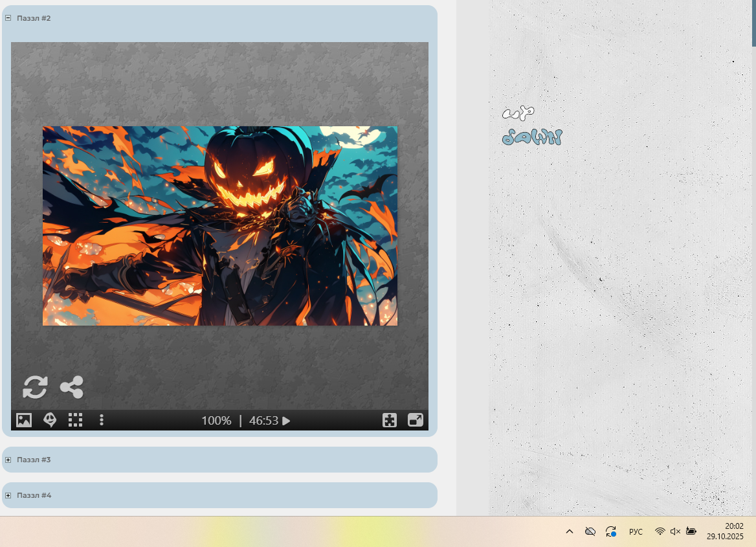Expand the Пазл #4 section

tap(8, 495)
